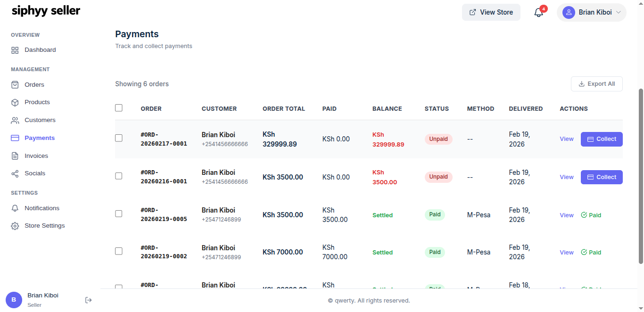Click Paid status badge of order #ORD-20260219-0005
The width and height of the screenshot is (644, 312).
pyautogui.click(x=435, y=214)
